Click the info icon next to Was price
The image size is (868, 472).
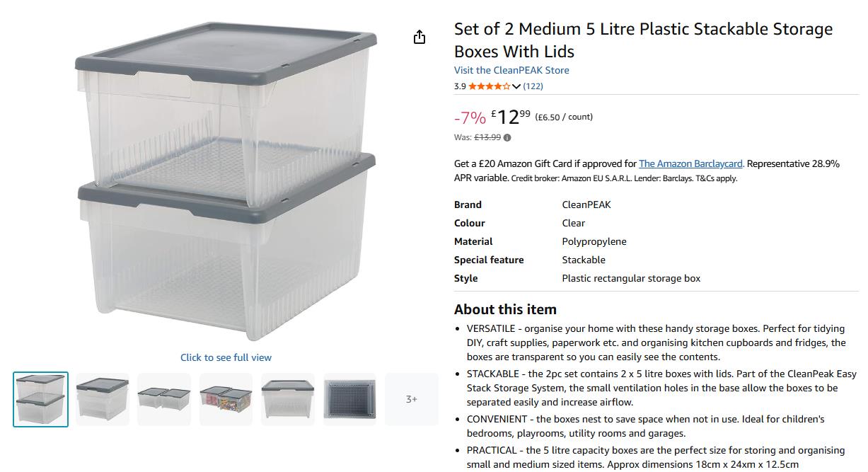pyautogui.click(x=507, y=138)
